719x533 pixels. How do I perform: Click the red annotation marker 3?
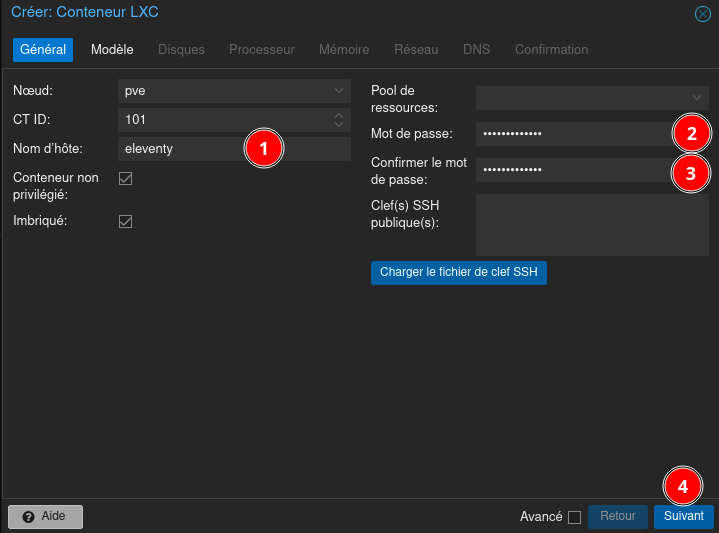[x=690, y=172]
